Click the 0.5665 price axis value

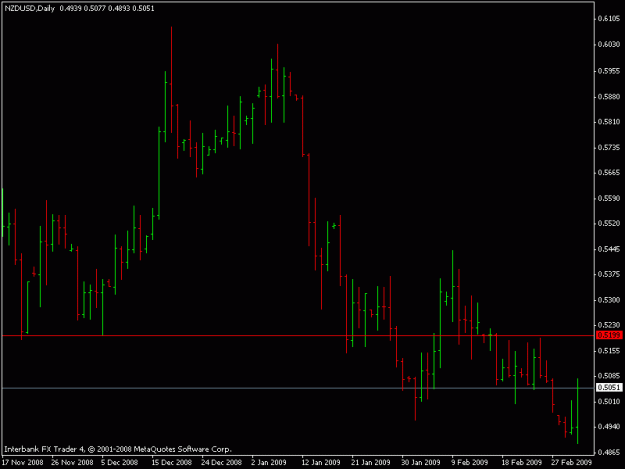(x=609, y=173)
